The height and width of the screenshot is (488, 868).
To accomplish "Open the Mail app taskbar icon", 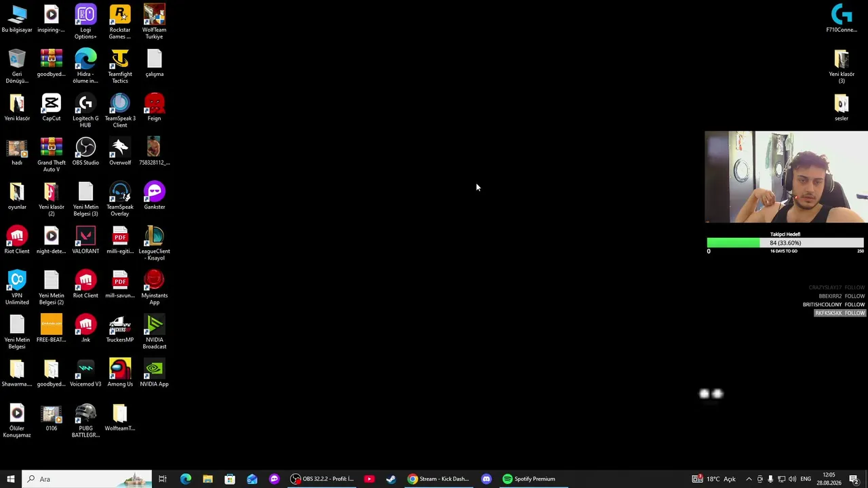I will 252,479.
